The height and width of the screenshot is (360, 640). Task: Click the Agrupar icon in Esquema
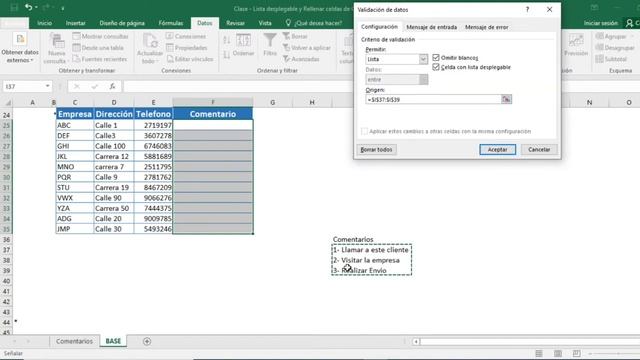[600, 36]
